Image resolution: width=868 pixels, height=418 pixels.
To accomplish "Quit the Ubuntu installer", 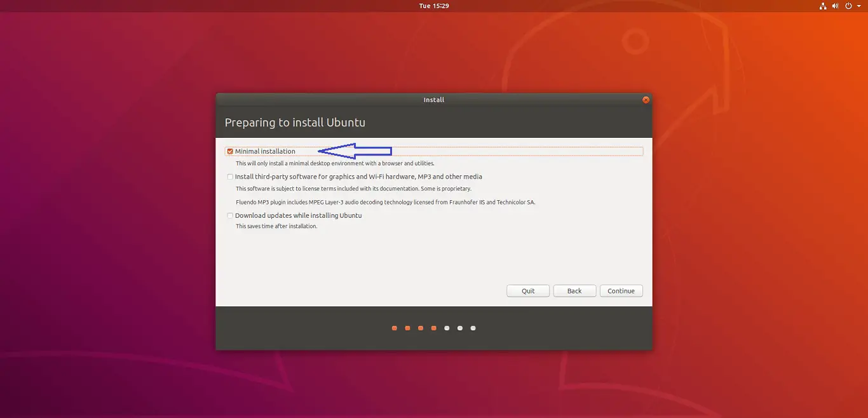I will point(528,291).
